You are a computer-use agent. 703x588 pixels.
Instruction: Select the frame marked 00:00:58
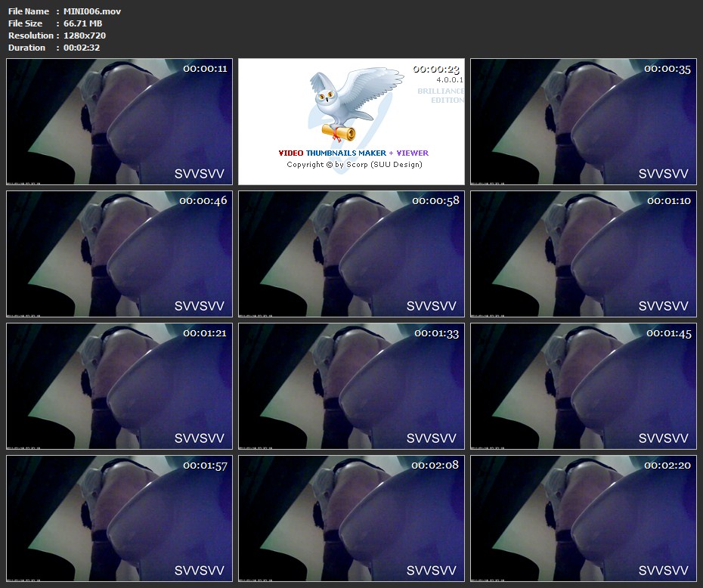click(x=351, y=254)
